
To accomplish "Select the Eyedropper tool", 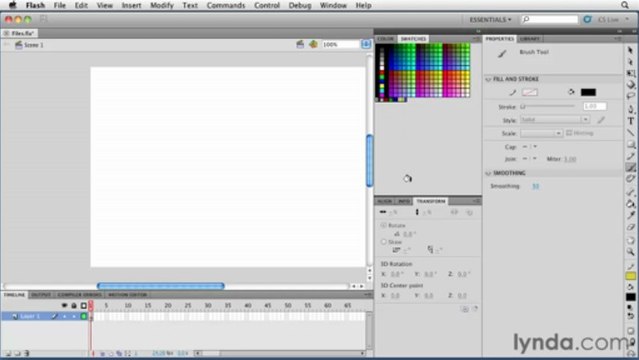I will pos(630,215).
